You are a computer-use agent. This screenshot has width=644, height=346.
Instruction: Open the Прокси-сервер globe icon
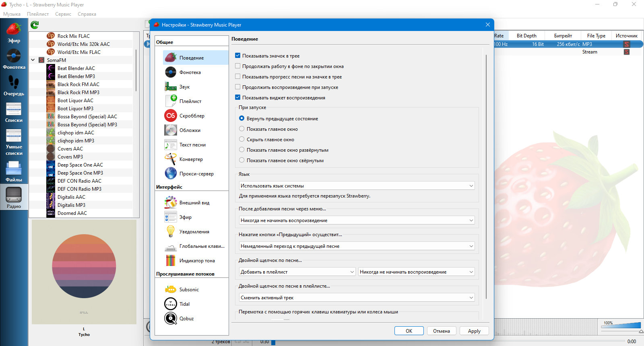pyautogui.click(x=171, y=173)
